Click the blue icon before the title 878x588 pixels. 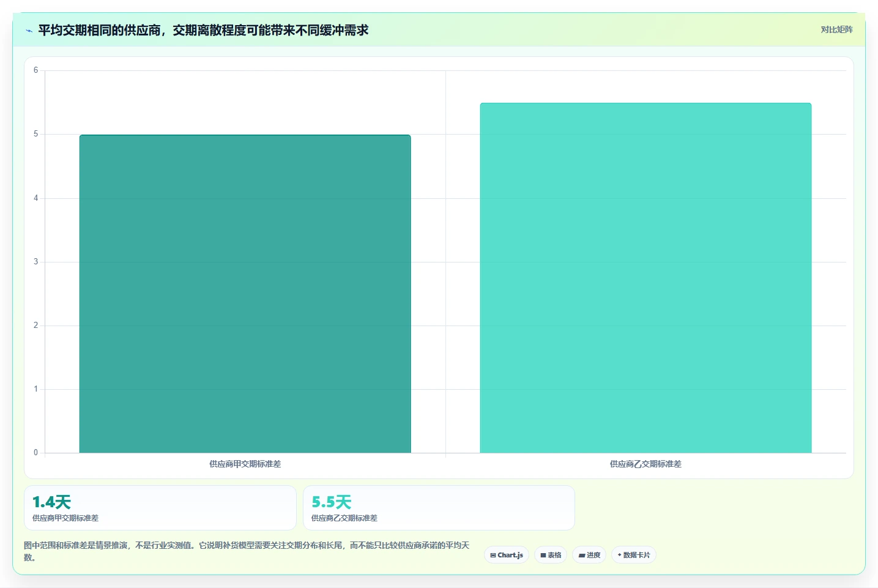29,31
